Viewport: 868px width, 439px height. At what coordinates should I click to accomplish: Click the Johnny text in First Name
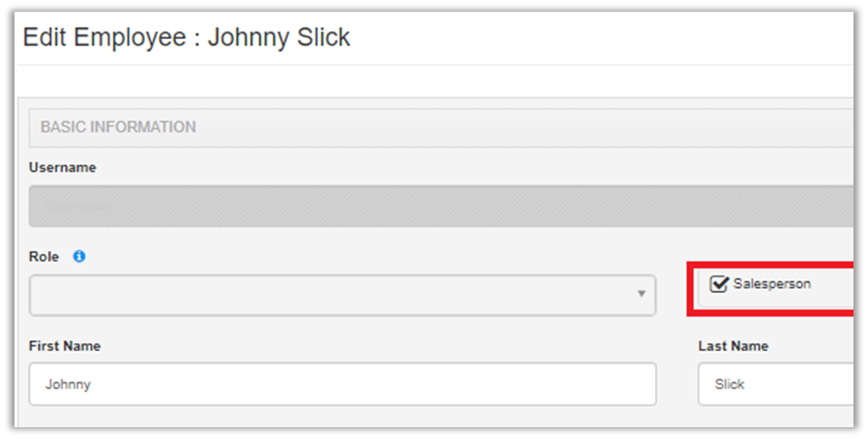68,385
